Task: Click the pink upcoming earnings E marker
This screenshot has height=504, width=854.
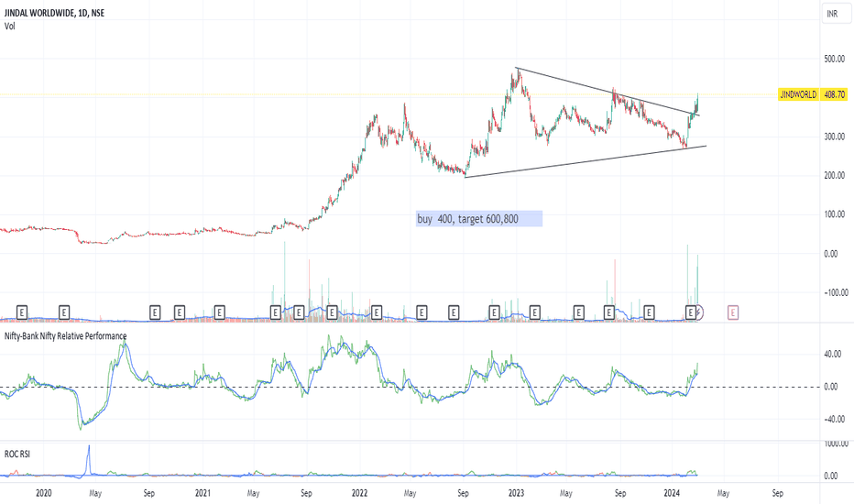Action: (x=733, y=312)
